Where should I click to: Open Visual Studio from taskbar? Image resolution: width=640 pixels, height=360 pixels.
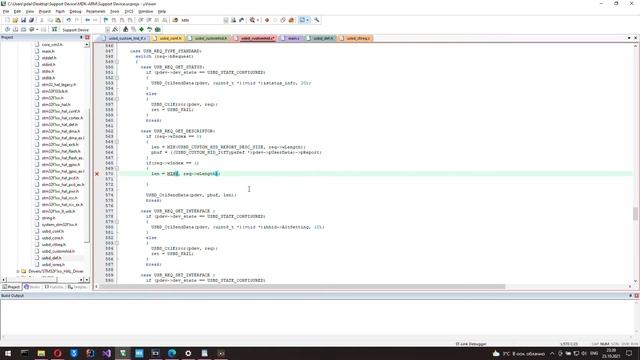click(x=107, y=353)
